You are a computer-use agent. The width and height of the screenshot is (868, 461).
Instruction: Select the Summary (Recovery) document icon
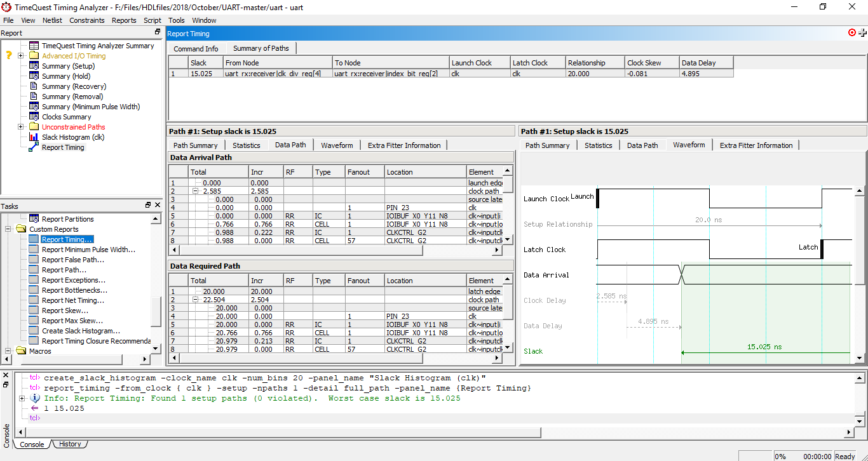pyautogui.click(x=34, y=86)
